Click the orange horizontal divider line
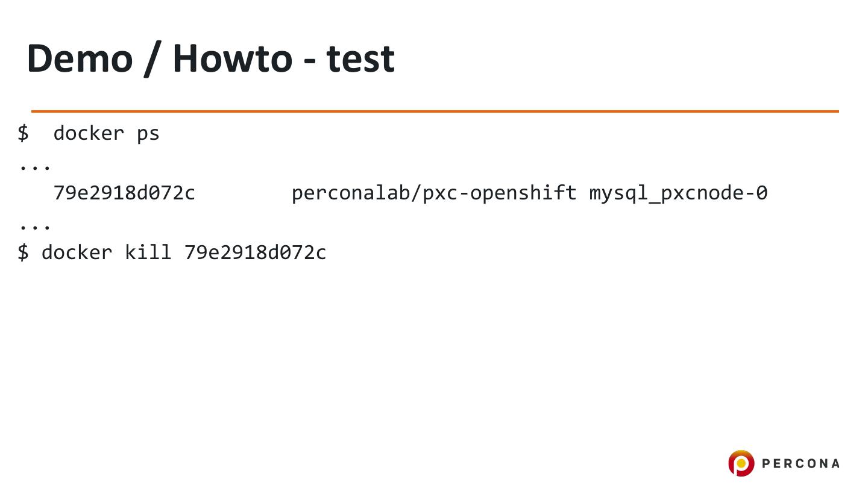The height and width of the screenshot is (488, 868). (434, 111)
